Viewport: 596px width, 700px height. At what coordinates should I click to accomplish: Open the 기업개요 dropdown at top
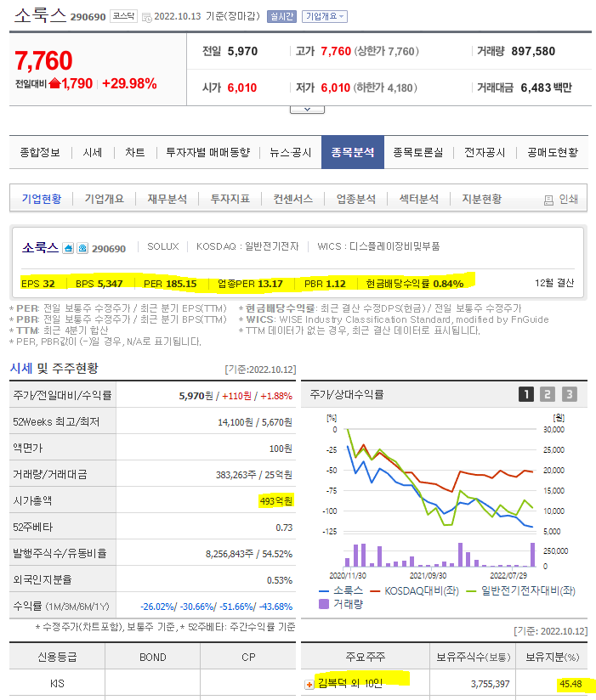click(x=325, y=16)
